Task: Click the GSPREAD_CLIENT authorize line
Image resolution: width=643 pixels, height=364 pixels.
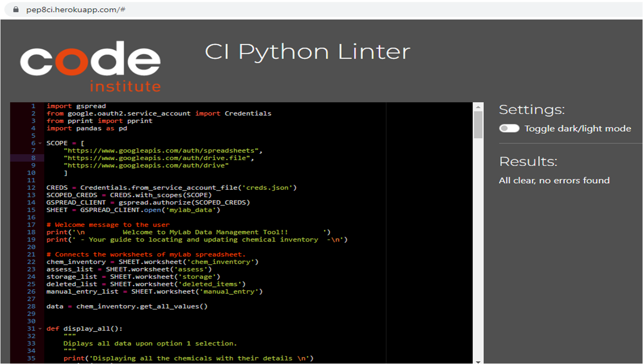Action: 148,202
